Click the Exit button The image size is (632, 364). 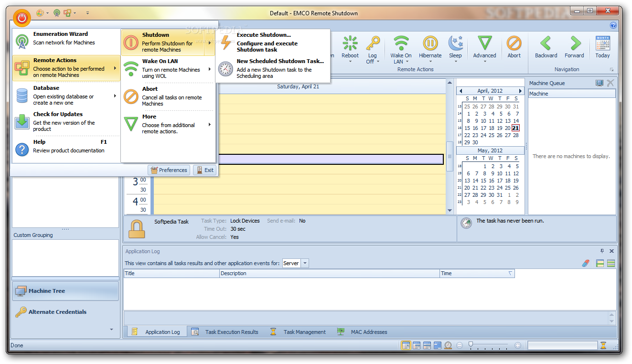click(204, 170)
